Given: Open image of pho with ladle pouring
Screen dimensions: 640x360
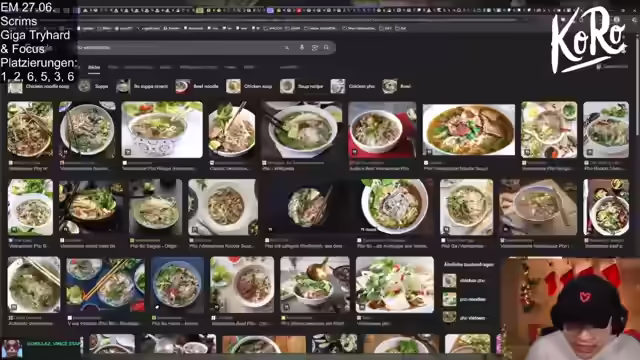Looking at the screenshot, I should click(x=315, y=284).
